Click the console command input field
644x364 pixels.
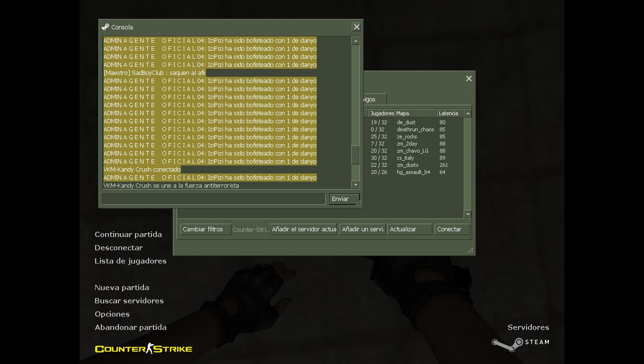(x=214, y=199)
